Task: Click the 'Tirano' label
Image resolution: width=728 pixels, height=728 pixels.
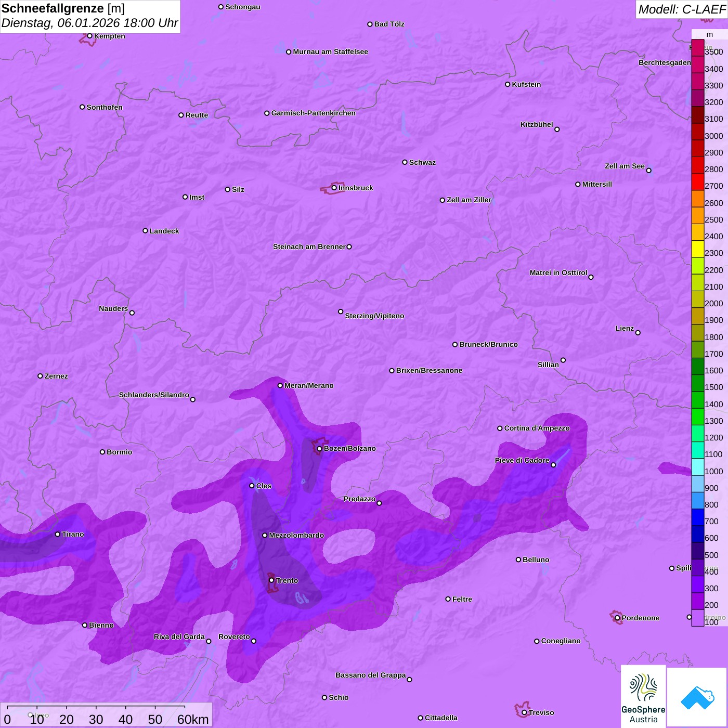Action: coord(73,534)
